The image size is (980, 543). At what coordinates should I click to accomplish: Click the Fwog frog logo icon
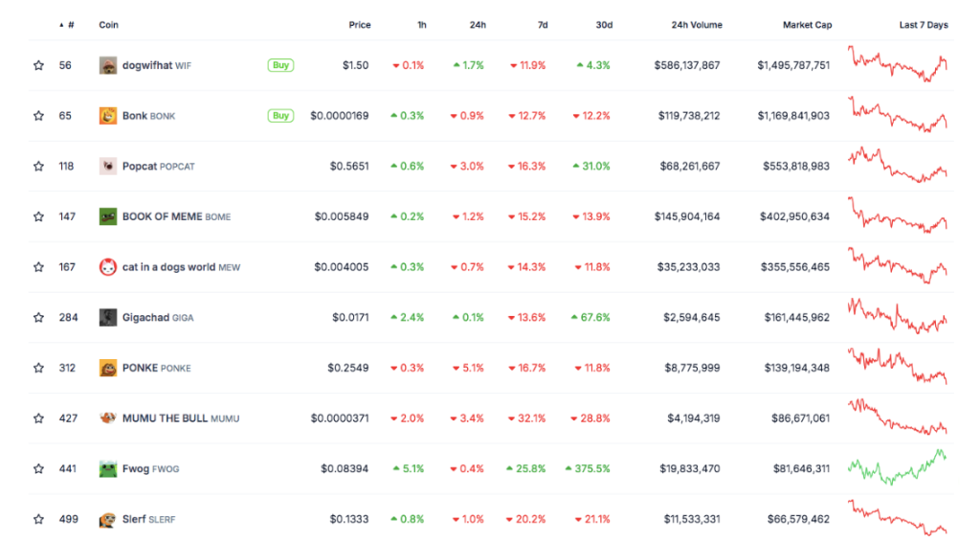(108, 469)
